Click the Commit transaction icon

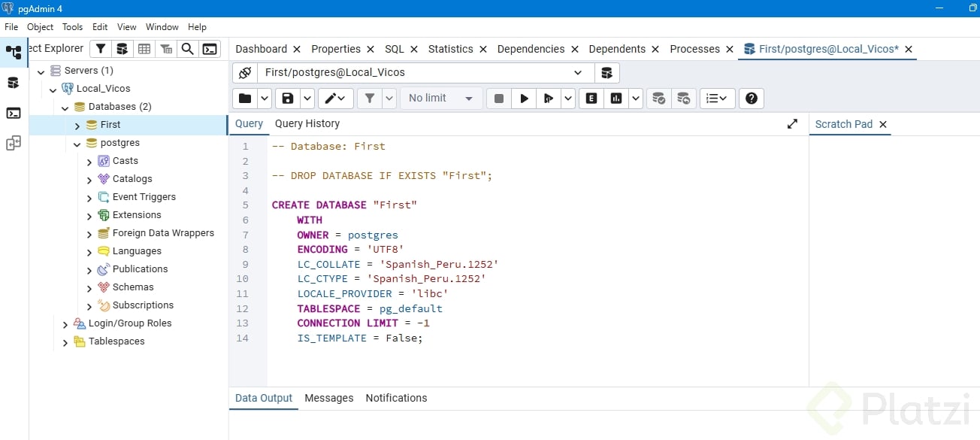[658, 99]
